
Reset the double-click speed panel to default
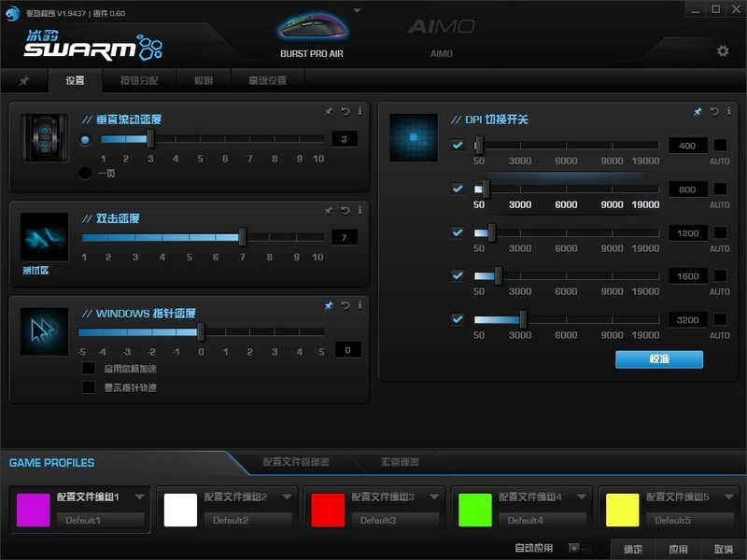pyautogui.click(x=345, y=210)
